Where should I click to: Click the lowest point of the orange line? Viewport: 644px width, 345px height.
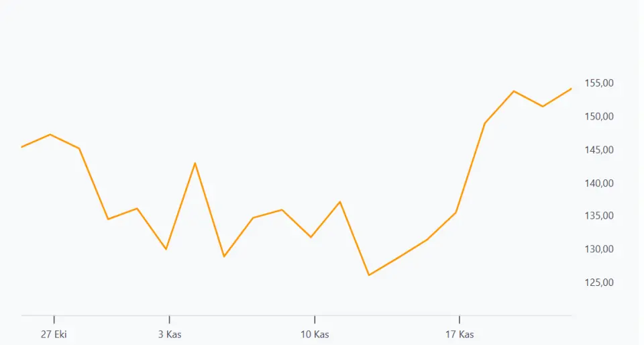pos(368,275)
